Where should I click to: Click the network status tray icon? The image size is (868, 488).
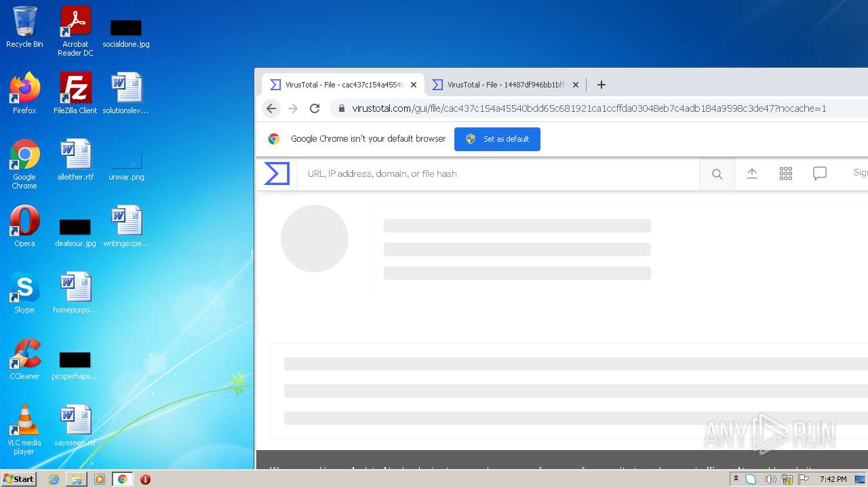click(787, 479)
